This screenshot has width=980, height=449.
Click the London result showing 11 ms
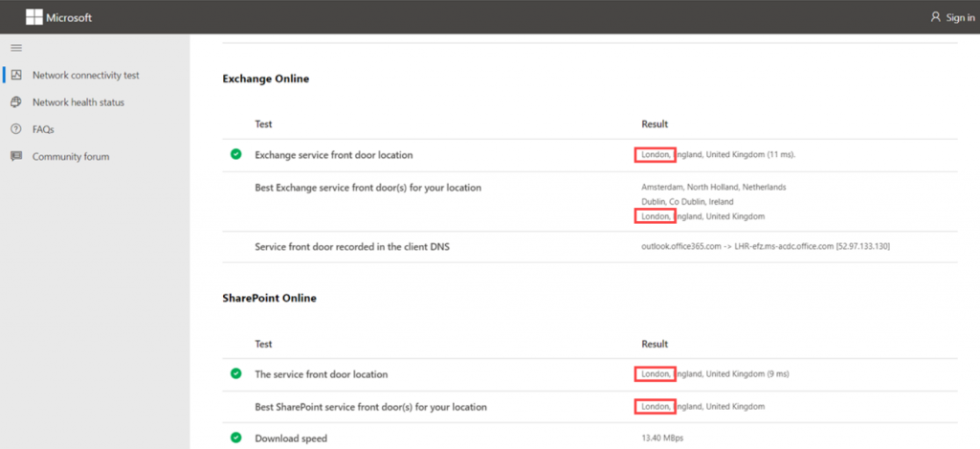[718, 154]
